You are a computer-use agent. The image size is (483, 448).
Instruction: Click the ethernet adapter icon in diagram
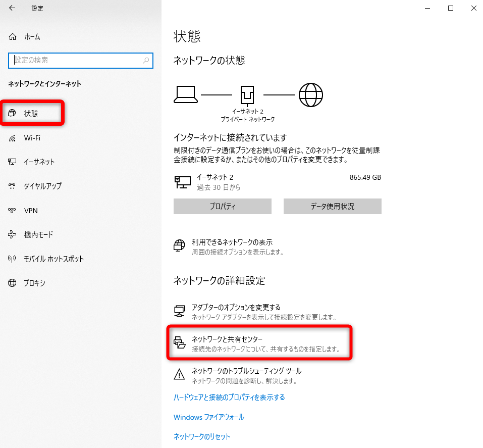(247, 95)
